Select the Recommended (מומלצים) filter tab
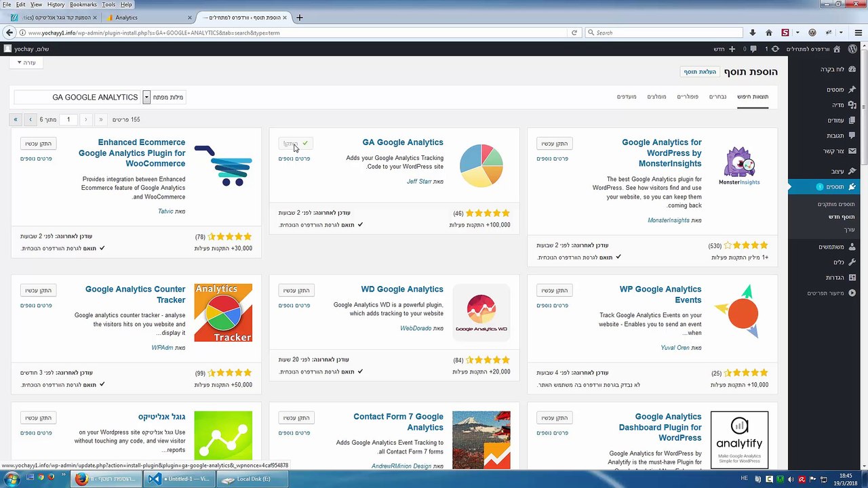Viewport: 868px width, 488px height. coord(656,97)
